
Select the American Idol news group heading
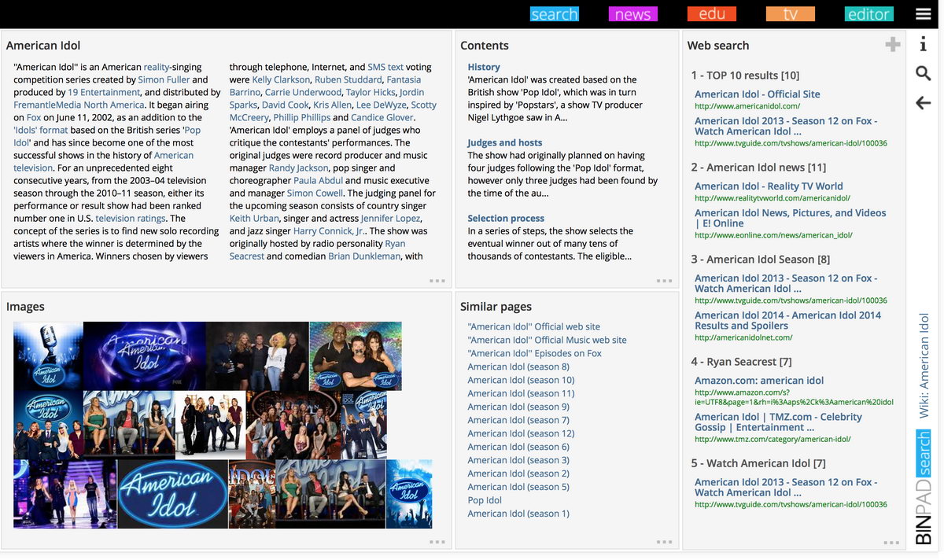(758, 168)
